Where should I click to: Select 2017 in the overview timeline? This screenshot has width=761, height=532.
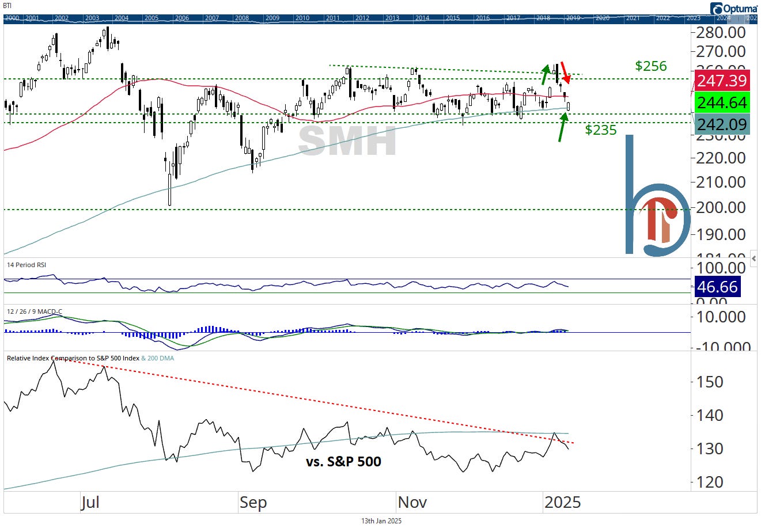click(x=513, y=18)
